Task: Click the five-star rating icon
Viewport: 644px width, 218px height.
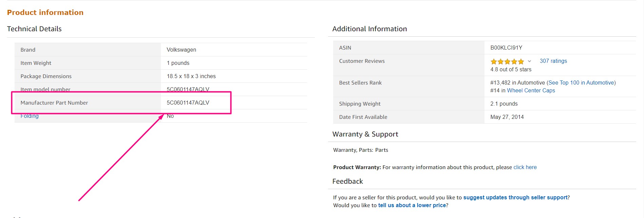Action: (507, 61)
